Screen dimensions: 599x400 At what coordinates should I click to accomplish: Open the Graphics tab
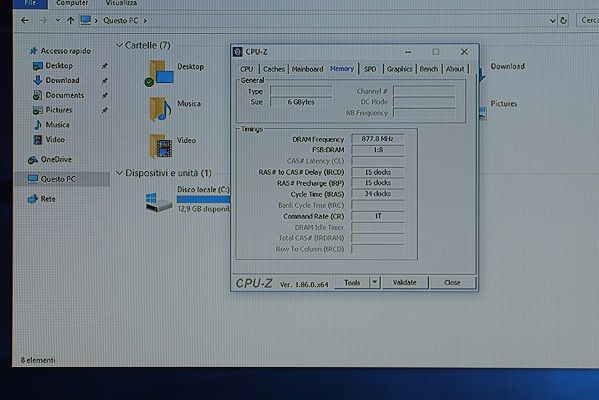pyautogui.click(x=399, y=69)
